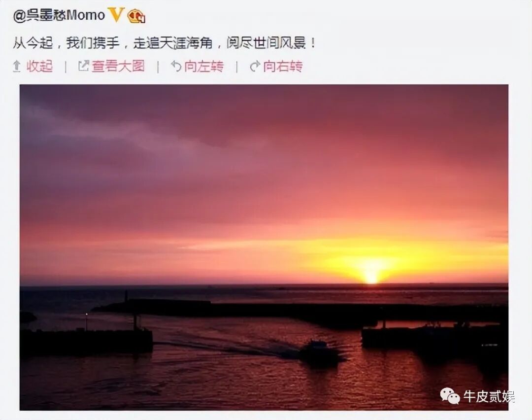This screenshot has width=532, height=420.
Task: Click the orange V verified badge
Action: [x=116, y=15]
